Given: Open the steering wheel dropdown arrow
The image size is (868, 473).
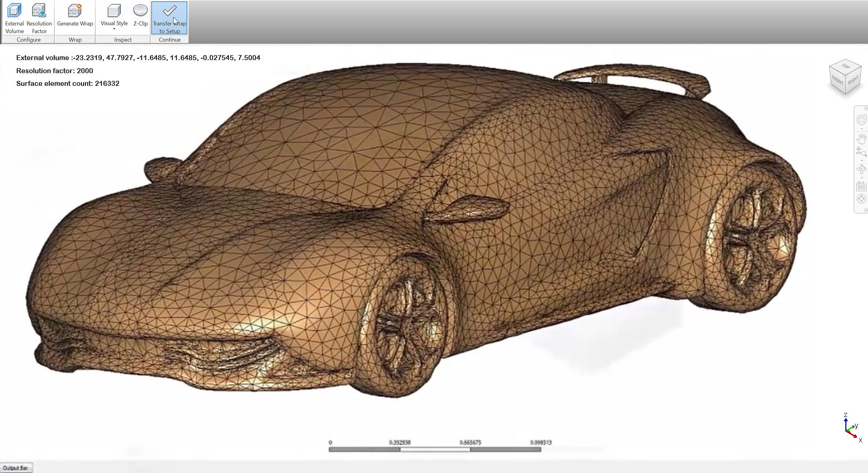Looking at the screenshot, I should (x=861, y=129).
